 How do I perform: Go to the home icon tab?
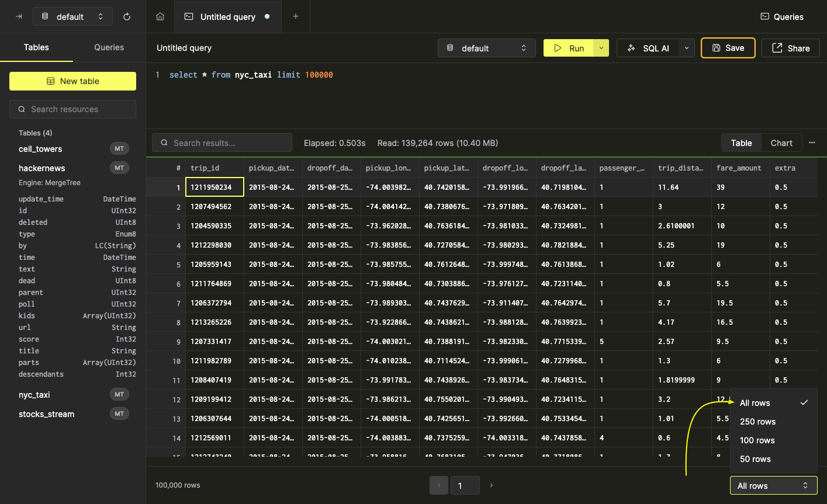160,16
